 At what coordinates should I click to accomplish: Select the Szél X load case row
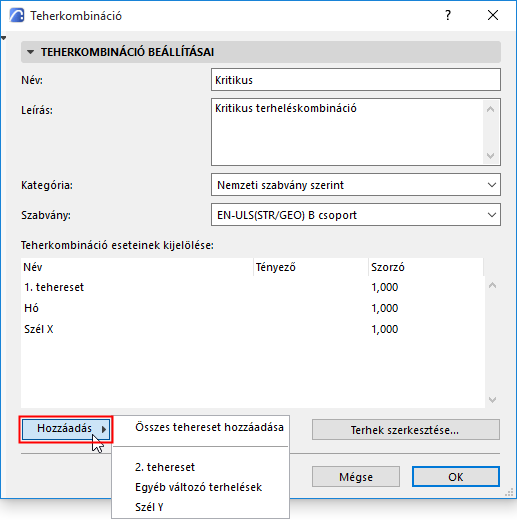pyautogui.click(x=252, y=329)
